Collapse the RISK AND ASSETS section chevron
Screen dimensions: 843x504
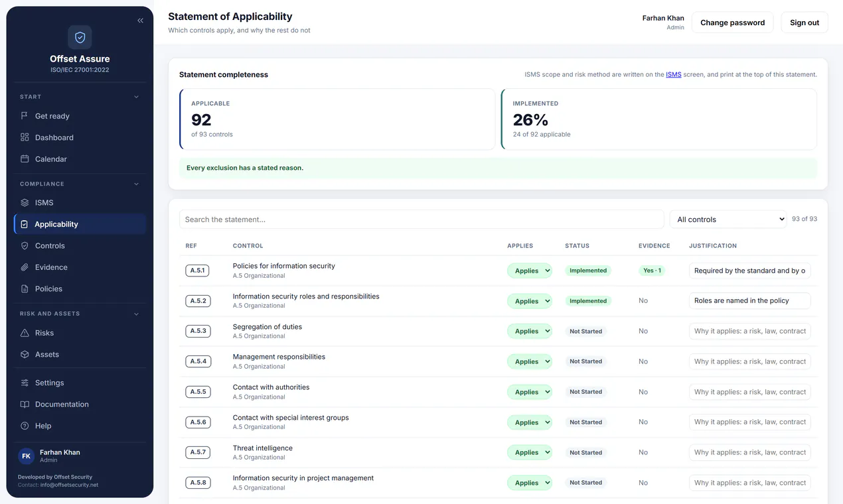pos(137,314)
